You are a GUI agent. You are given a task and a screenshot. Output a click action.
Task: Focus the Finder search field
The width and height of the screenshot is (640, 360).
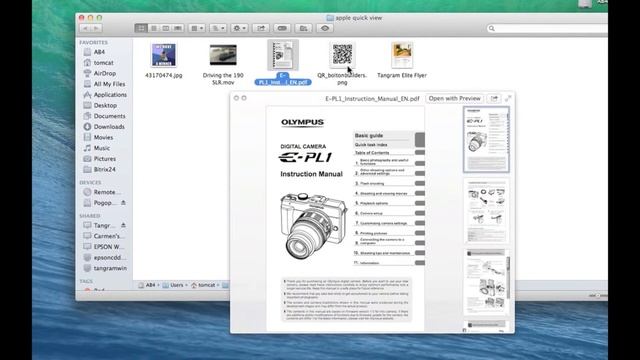tap(547, 28)
